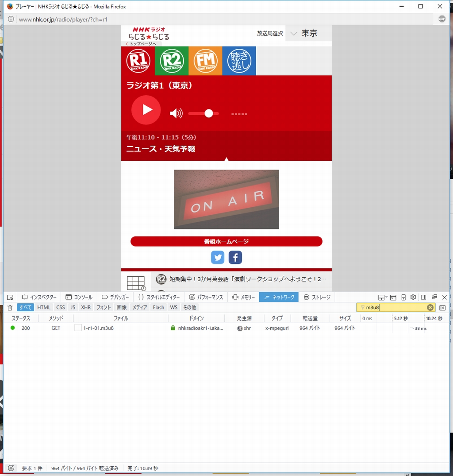Toggle the 画像 network filter
The height and width of the screenshot is (476, 453).
122,307
